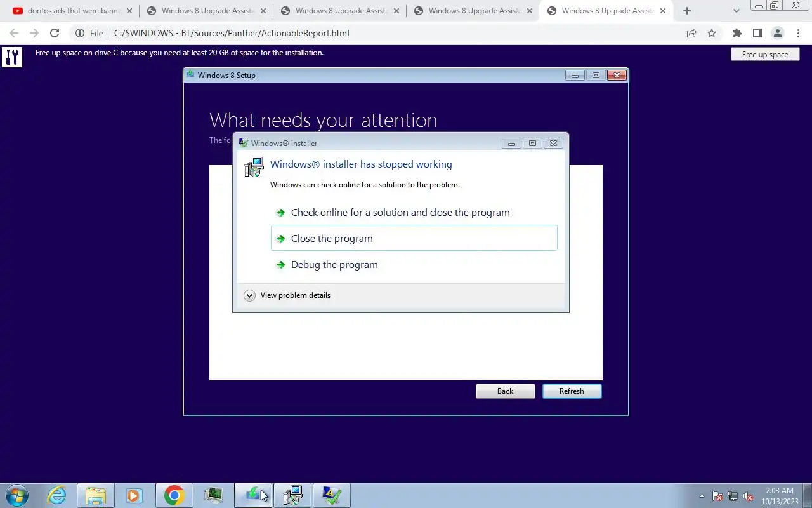Click the Windows installer title bar icon
The height and width of the screenshot is (508, 812).
[244, 143]
